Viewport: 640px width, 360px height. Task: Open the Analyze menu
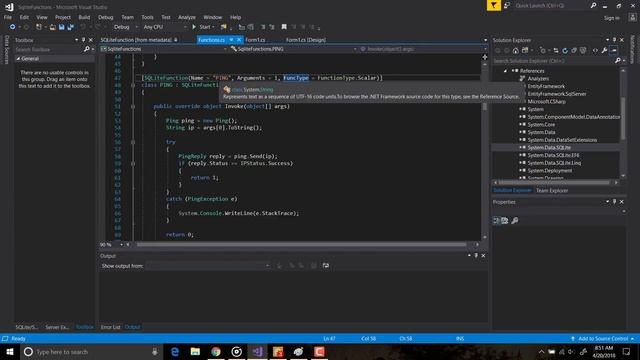pos(187,17)
